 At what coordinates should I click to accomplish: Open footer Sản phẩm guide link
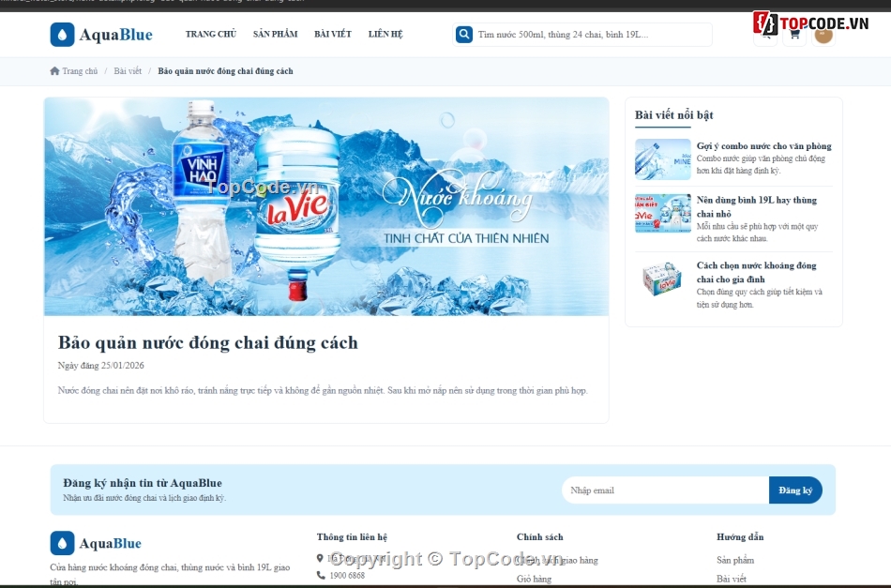(x=735, y=560)
